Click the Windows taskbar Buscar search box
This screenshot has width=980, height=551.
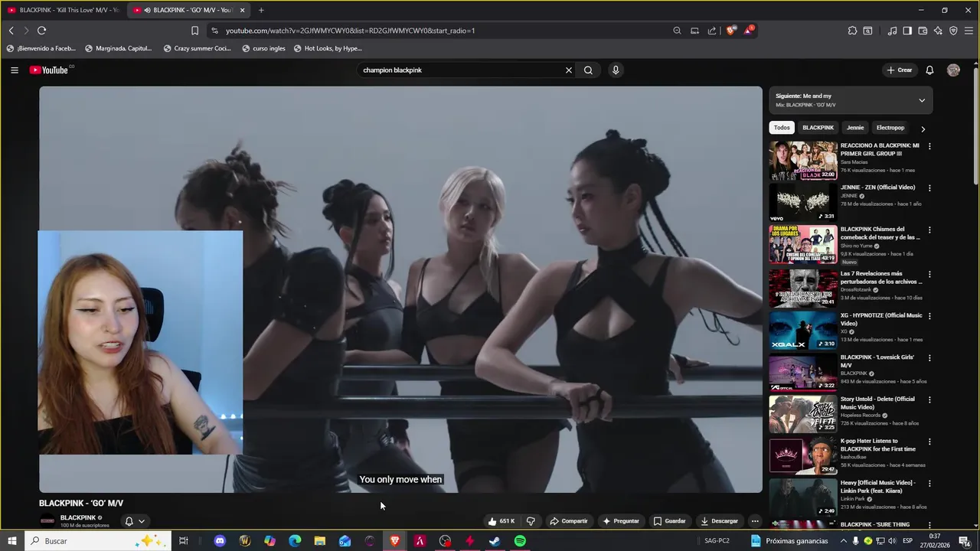98,541
